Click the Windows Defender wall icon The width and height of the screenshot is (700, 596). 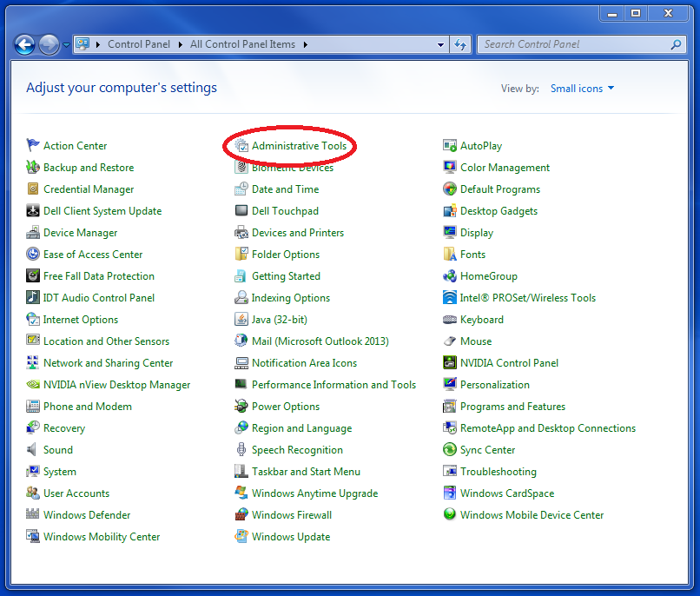click(33, 514)
